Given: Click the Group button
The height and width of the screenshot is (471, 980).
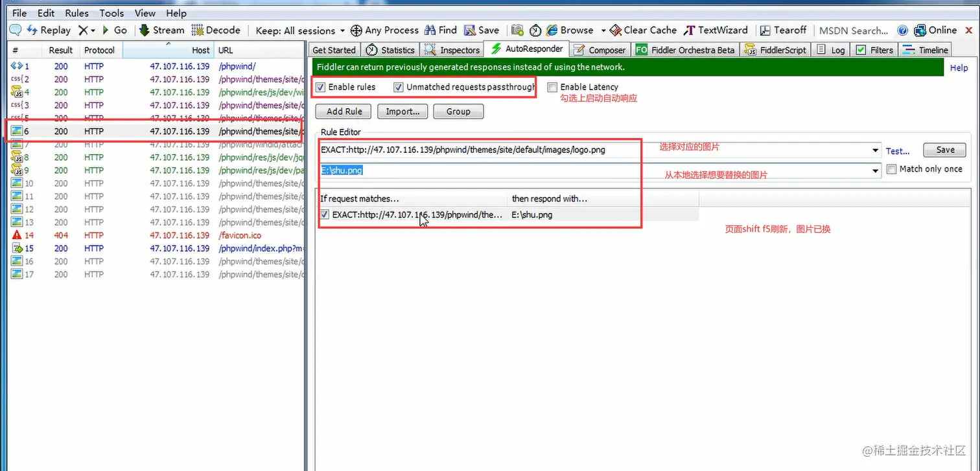Looking at the screenshot, I should (458, 111).
